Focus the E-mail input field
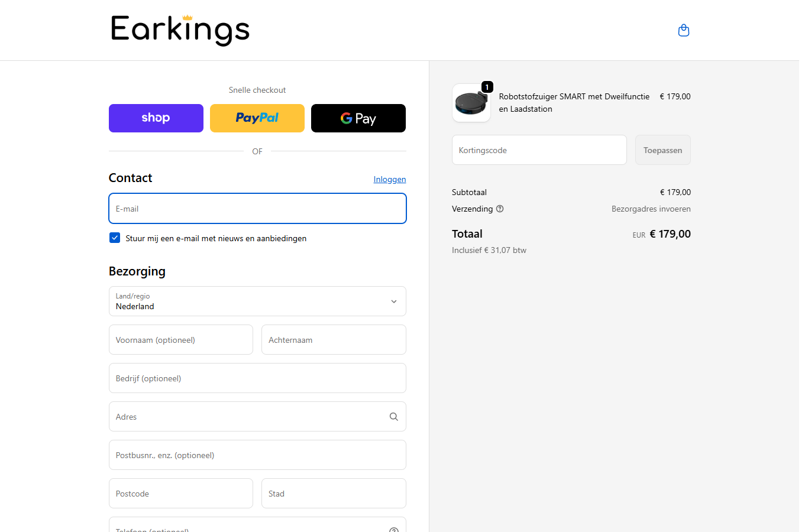The image size is (808, 532). pyautogui.click(x=257, y=209)
